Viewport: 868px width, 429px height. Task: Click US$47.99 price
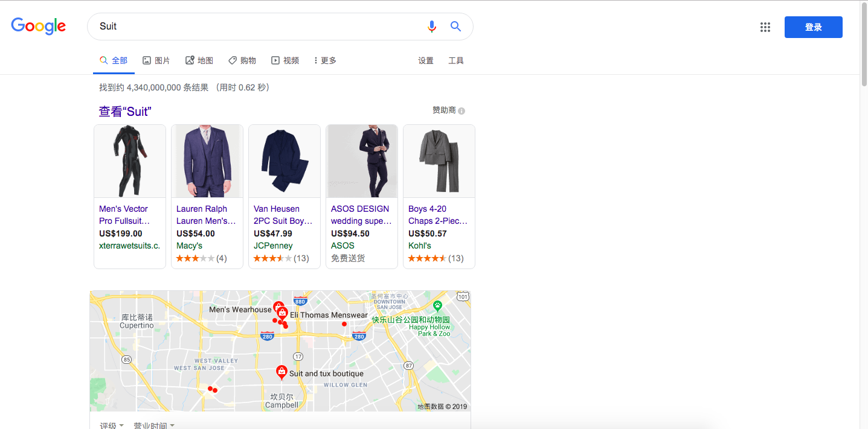tap(273, 234)
